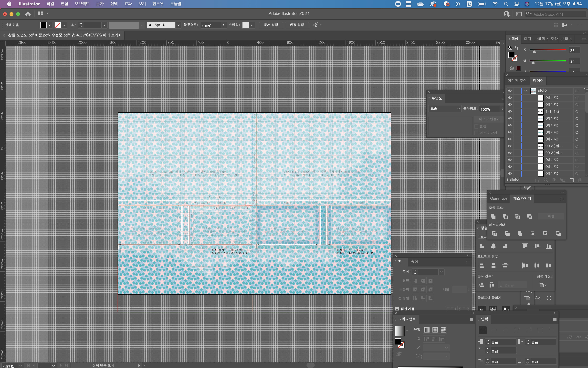This screenshot has height=368, width=588.
Task: Toggle visibility of topmost <이미지> sublayer
Action: [510, 98]
